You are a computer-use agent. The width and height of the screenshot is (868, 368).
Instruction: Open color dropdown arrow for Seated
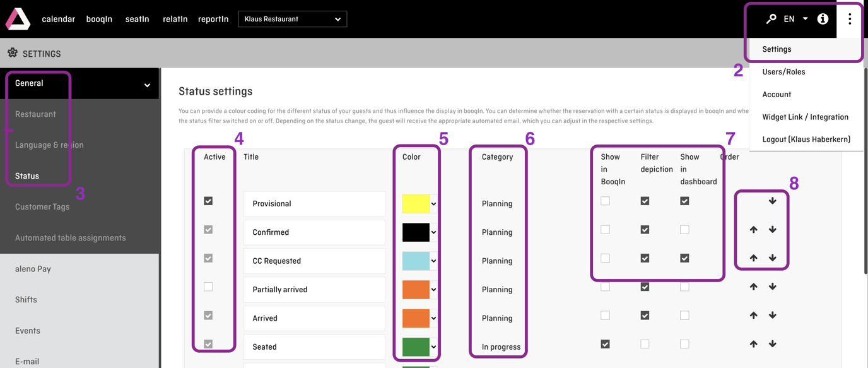(x=433, y=347)
